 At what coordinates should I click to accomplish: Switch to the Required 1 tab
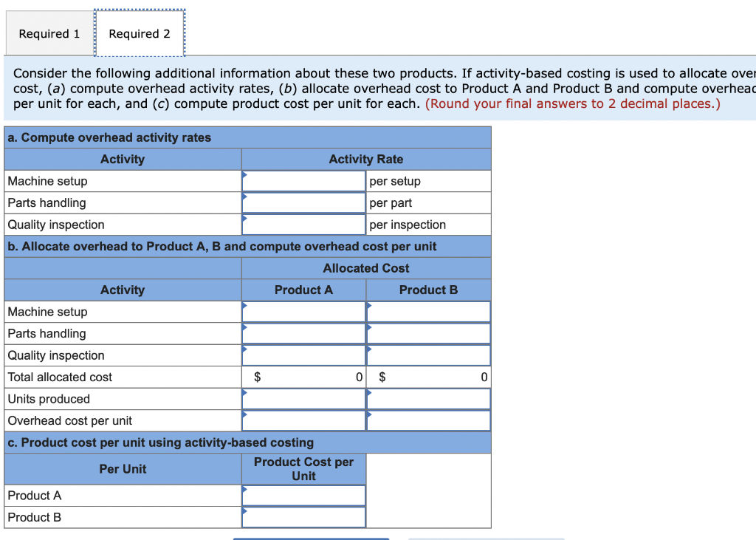(49, 33)
